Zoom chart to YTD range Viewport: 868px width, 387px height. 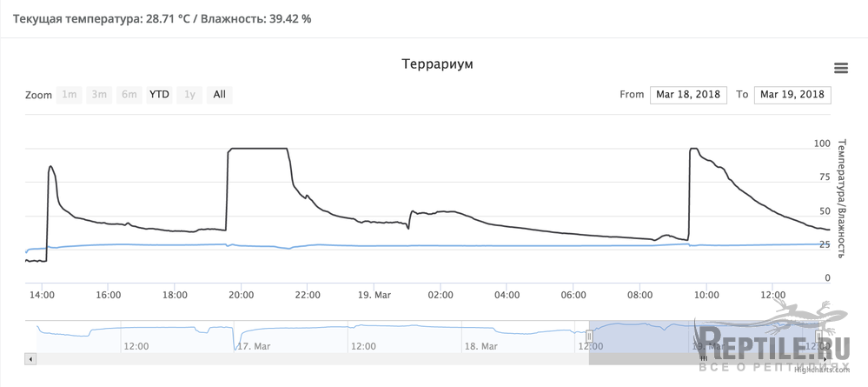tap(159, 95)
